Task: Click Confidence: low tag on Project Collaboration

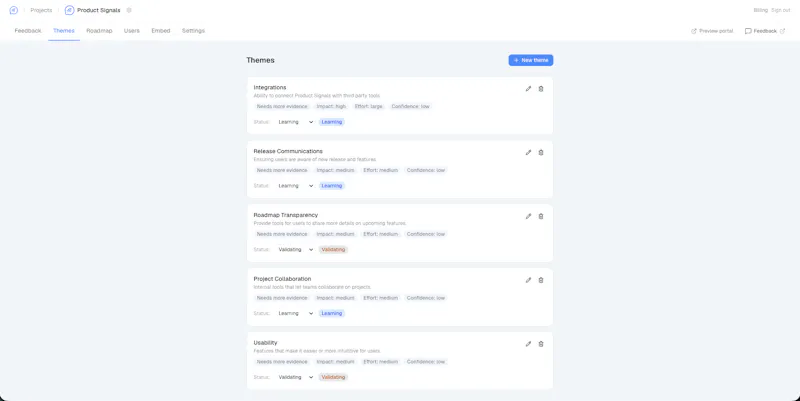Action: (426, 298)
